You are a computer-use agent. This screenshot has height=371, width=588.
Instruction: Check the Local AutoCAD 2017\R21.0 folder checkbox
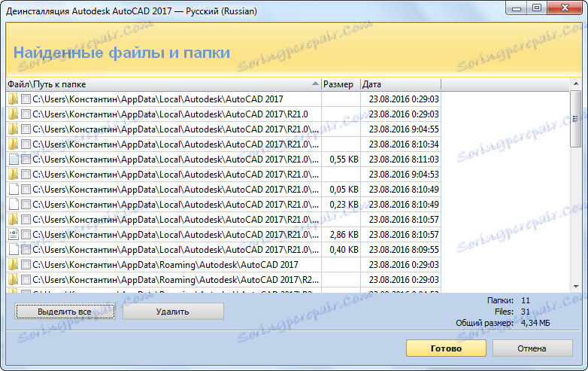(x=26, y=114)
